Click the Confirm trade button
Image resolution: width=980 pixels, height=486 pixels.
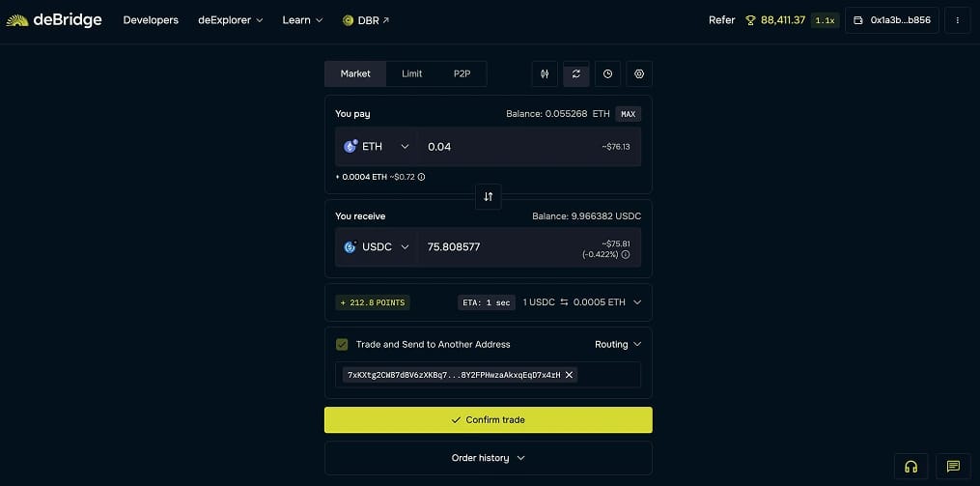(x=489, y=419)
